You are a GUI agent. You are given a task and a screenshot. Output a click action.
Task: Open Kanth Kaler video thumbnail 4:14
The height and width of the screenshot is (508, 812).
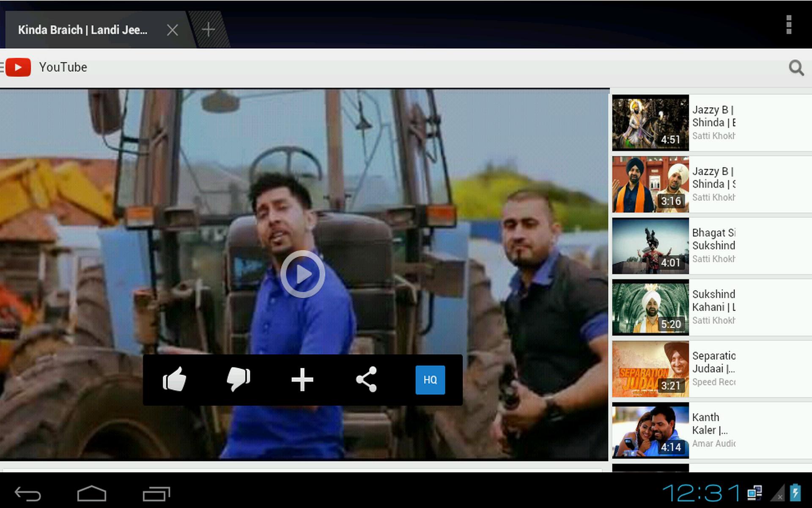pos(650,430)
